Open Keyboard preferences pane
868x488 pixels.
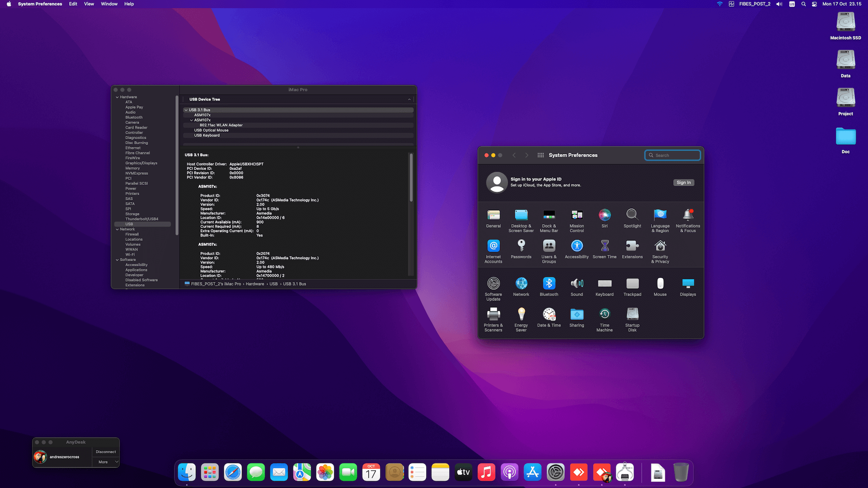pyautogui.click(x=604, y=287)
